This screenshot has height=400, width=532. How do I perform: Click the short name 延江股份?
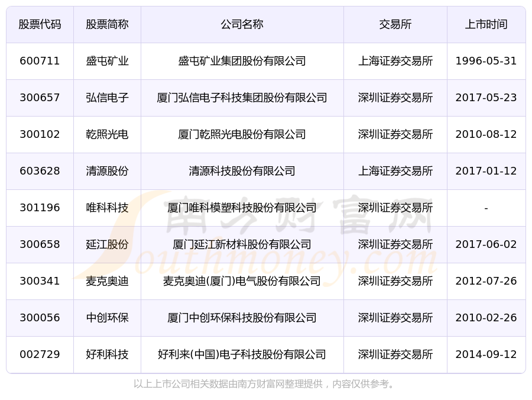pos(107,244)
